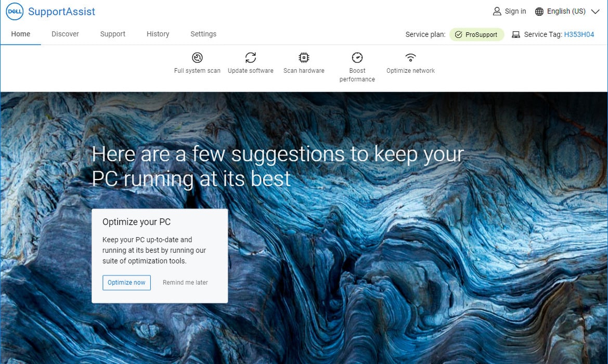Click the Update software label
Viewport: 608px width, 364px height.
tap(251, 71)
